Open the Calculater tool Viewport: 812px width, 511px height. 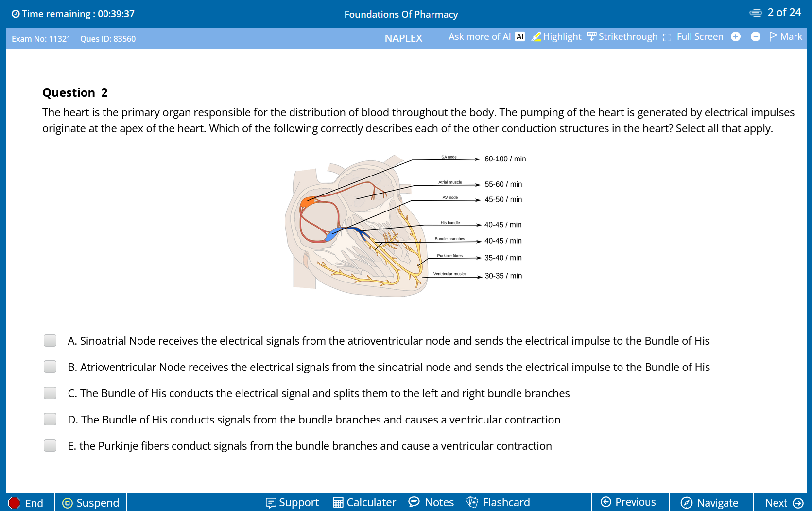pos(364,502)
